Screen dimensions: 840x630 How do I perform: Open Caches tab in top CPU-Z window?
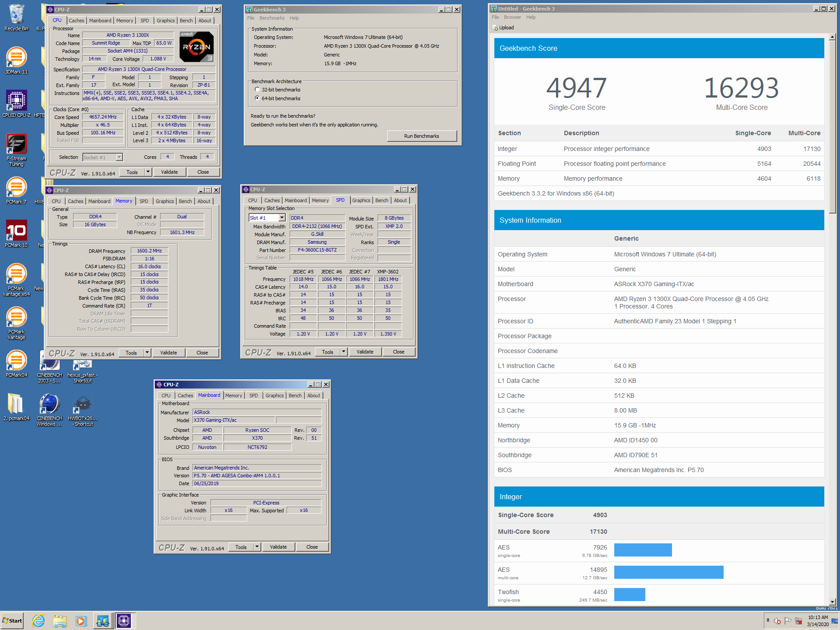(77, 21)
